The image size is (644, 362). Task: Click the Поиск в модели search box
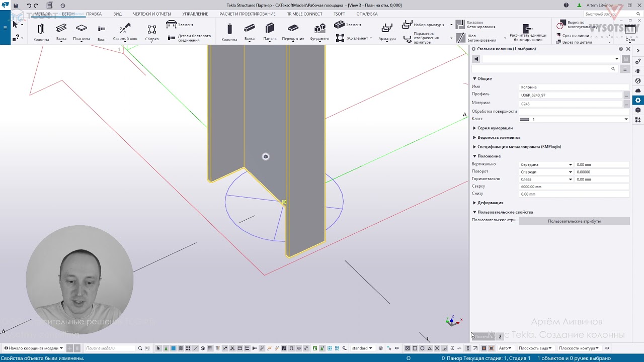click(x=110, y=348)
